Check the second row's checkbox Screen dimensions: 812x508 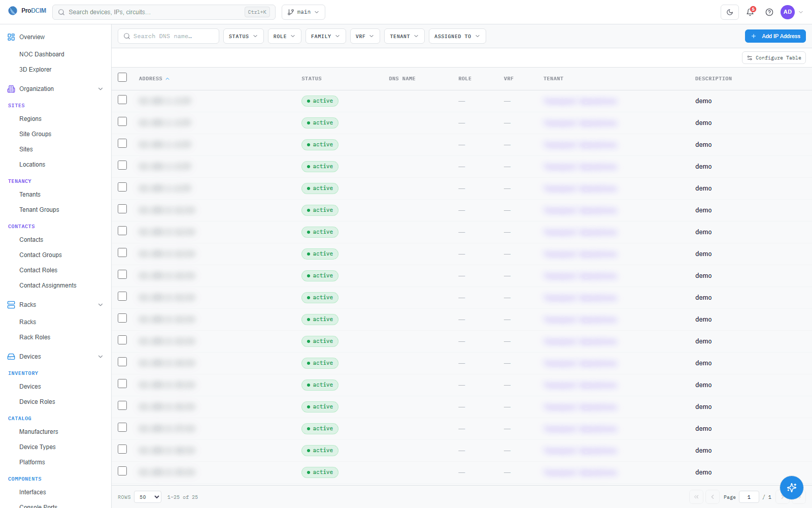point(122,121)
